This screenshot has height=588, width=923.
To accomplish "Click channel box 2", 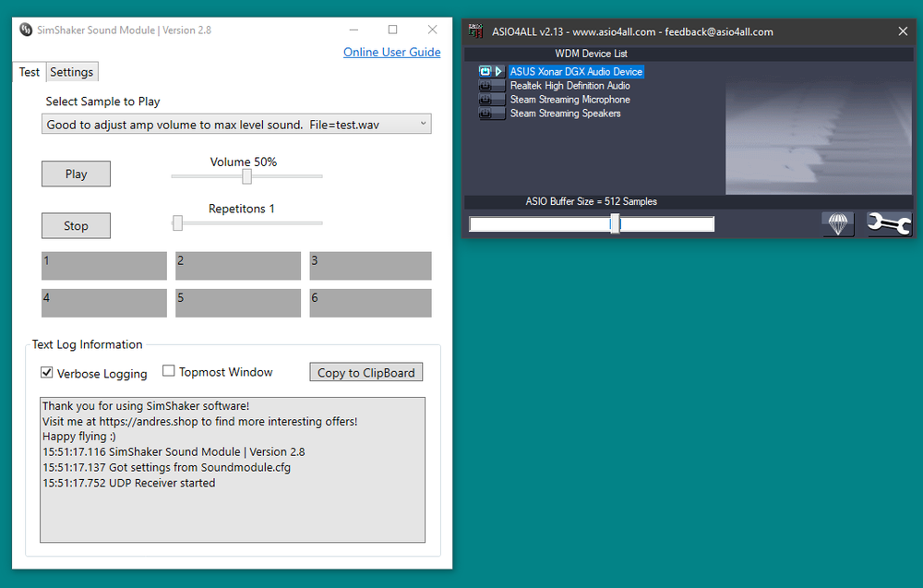I will (x=238, y=266).
